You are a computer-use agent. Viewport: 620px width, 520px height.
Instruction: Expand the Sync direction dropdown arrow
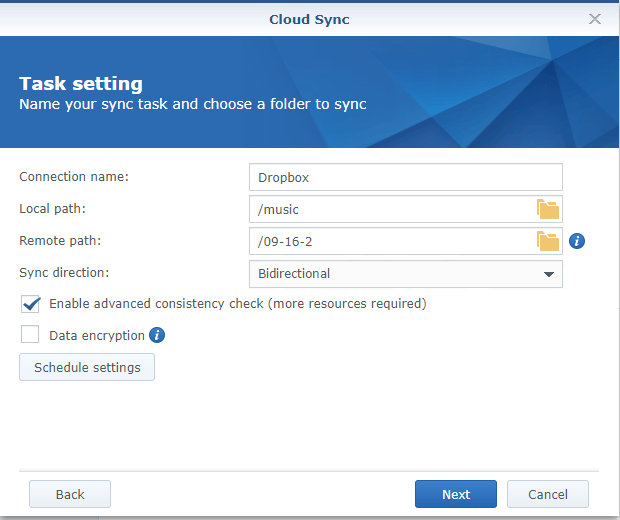[548, 274]
